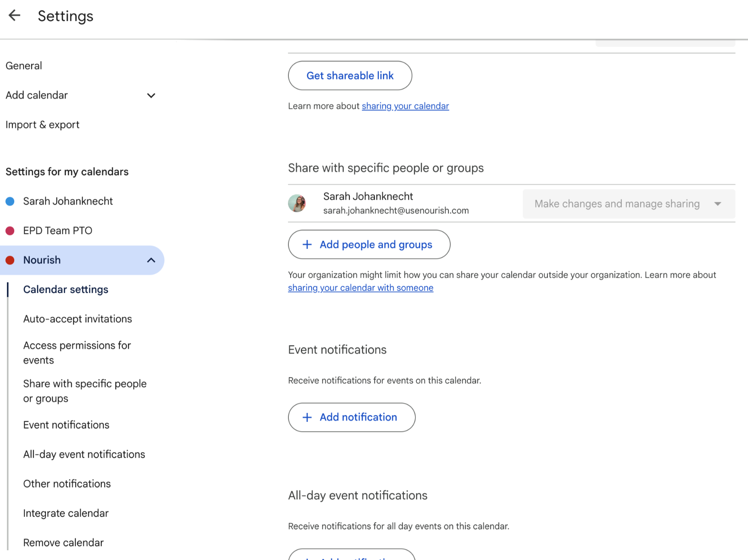Click the Add notification button
748x560 pixels.
coord(352,417)
